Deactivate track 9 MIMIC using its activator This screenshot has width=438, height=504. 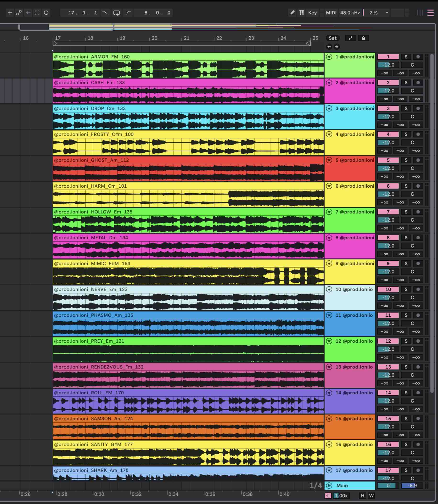[x=388, y=263]
